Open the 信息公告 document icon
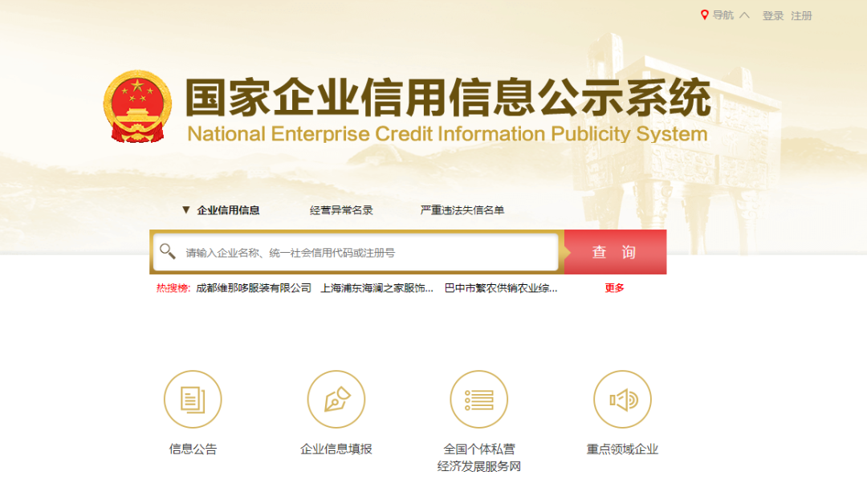This screenshot has height=504, width=867. point(193,399)
